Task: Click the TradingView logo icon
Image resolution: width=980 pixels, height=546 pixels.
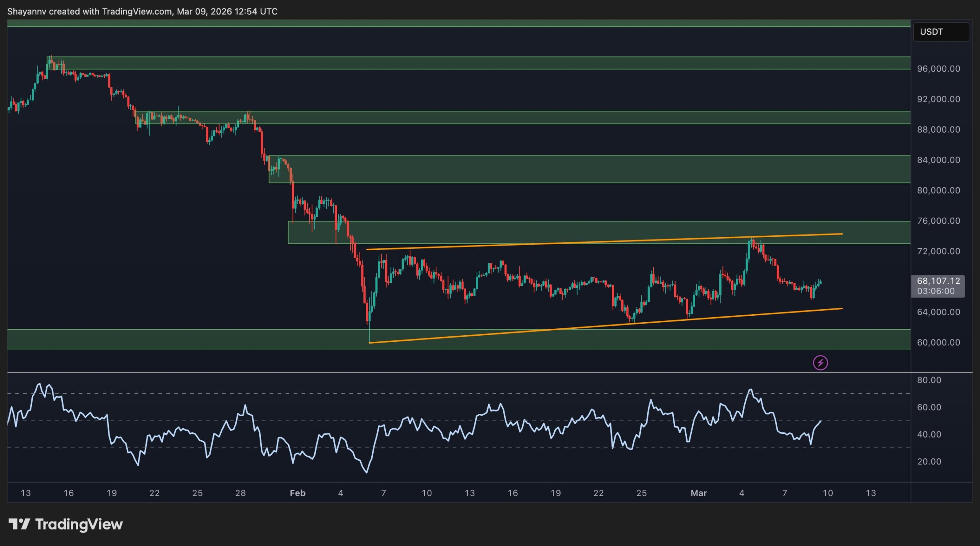Action: 19,524
